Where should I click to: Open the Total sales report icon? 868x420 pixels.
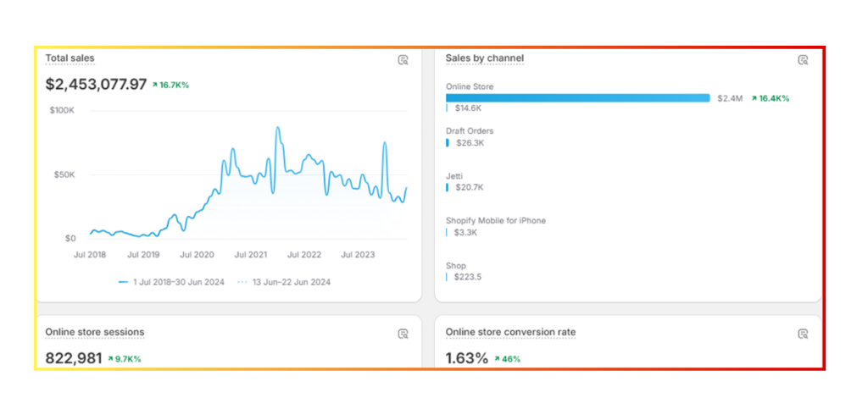point(403,60)
